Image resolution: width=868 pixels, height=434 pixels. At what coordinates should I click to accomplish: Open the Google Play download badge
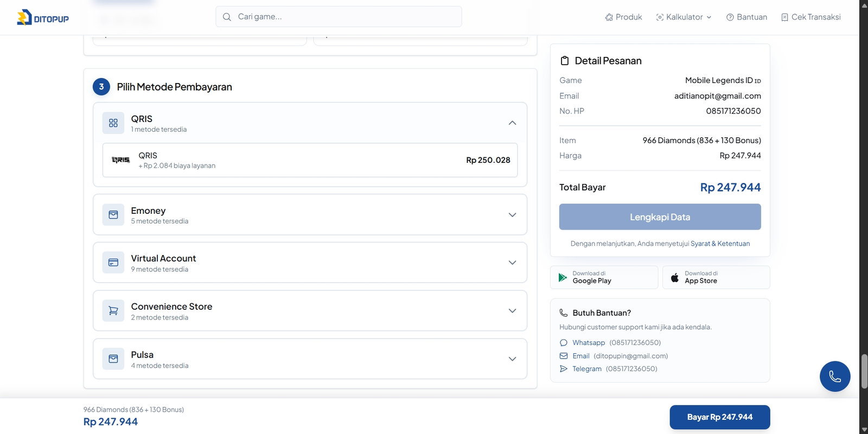point(604,277)
